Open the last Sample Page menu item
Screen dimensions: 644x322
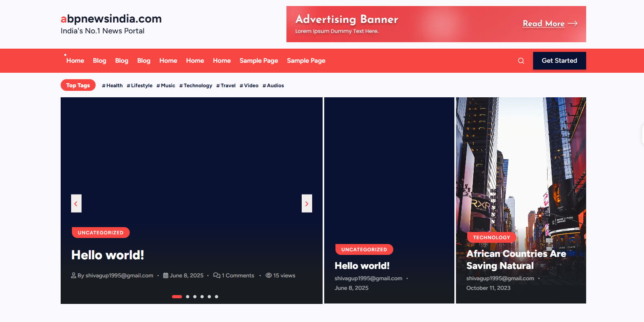306,61
